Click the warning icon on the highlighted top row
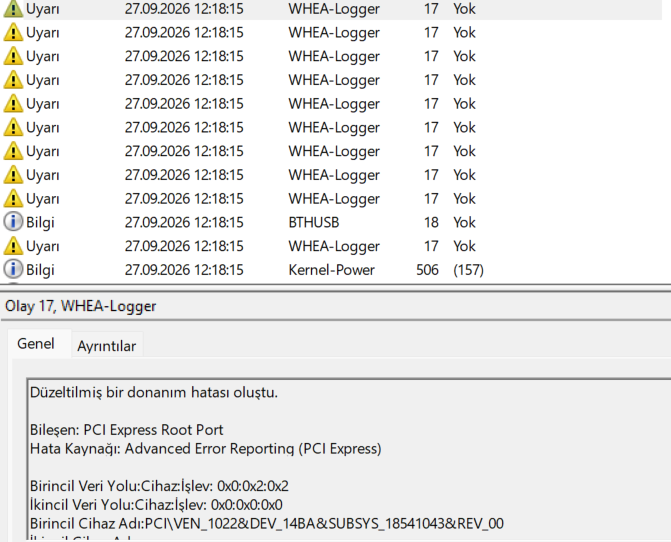The image size is (671, 542). (13, 9)
